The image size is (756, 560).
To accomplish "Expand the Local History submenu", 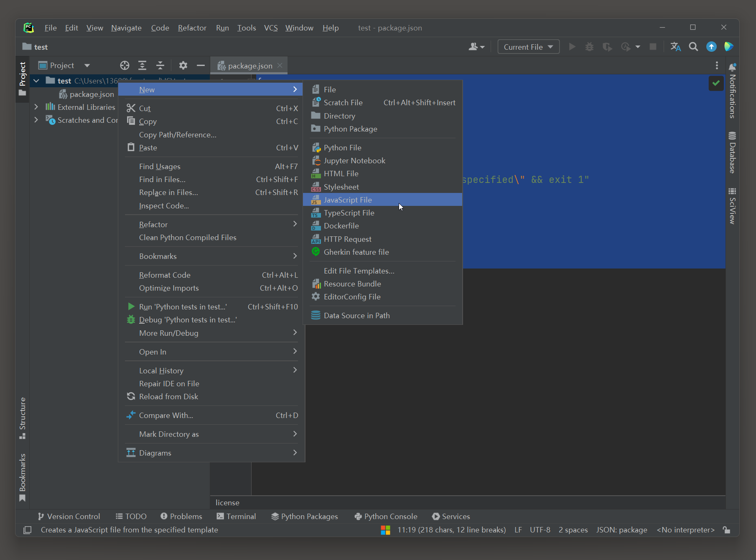I will [x=211, y=370].
